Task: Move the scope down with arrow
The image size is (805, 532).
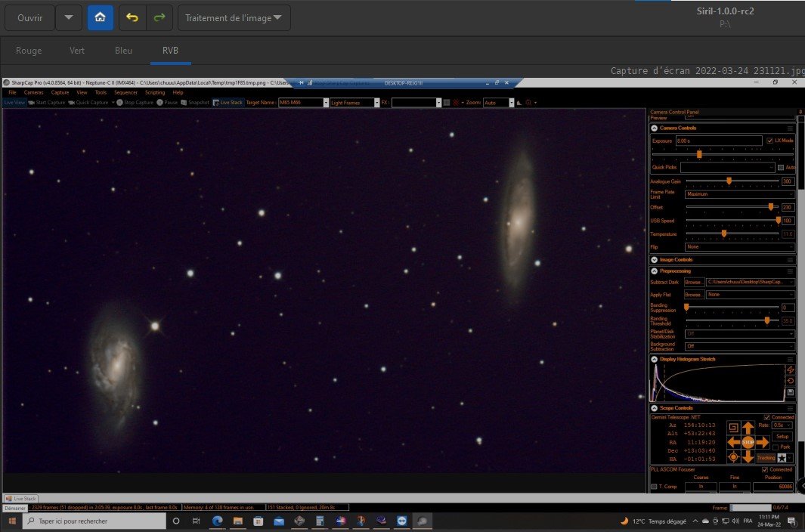Action: [748, 456]
